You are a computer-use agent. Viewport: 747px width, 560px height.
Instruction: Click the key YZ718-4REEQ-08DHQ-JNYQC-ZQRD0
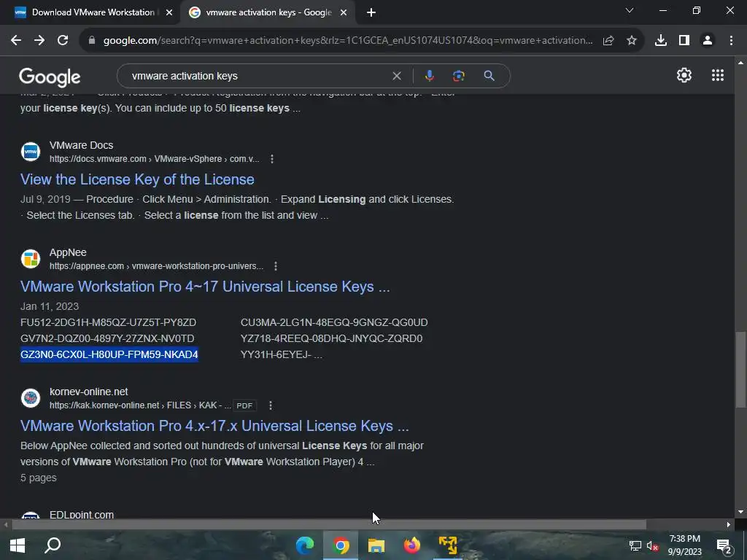(x=332, y=338)
